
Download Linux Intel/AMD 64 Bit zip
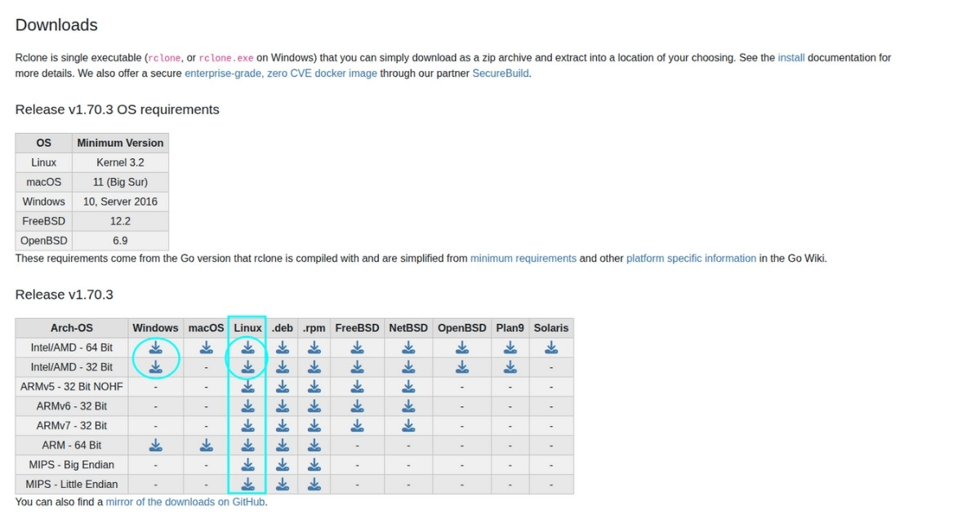(x=247, y=348)
